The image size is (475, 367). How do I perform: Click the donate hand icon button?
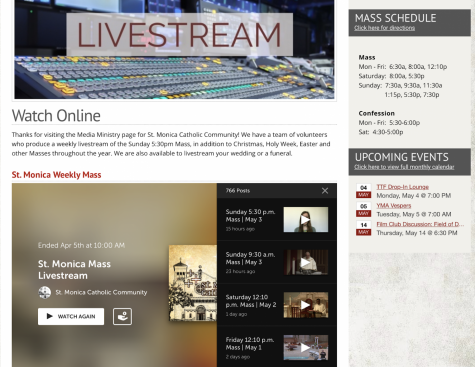point(122,316)
